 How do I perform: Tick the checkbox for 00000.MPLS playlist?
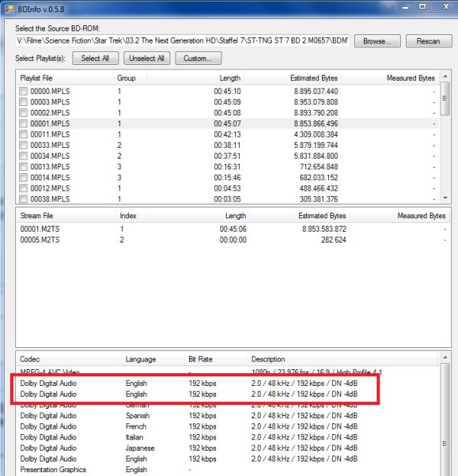pos(24,91)
